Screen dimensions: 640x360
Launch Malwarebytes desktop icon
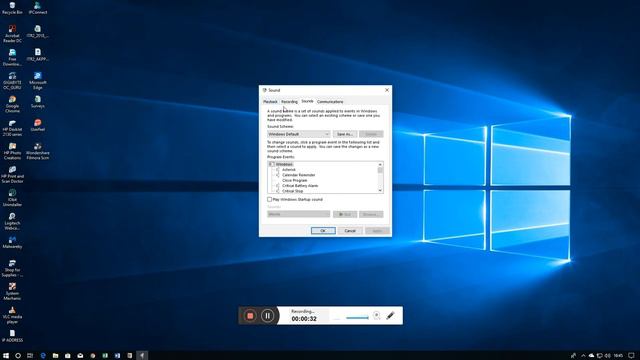12,242
